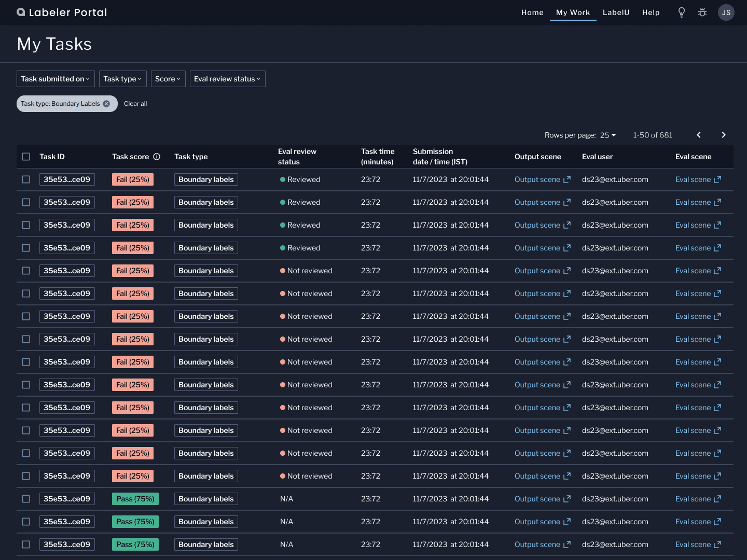Check the first task row checkbox
The image size is (747, 560).
(26, 179)
